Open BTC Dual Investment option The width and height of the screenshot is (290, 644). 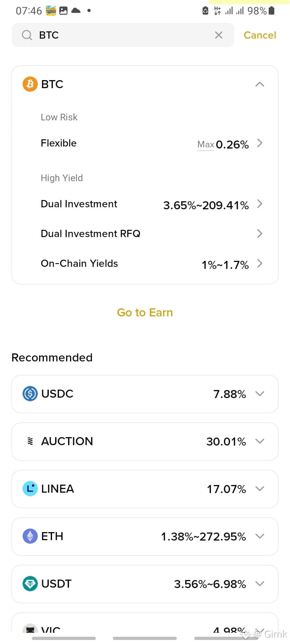point(151,204)
